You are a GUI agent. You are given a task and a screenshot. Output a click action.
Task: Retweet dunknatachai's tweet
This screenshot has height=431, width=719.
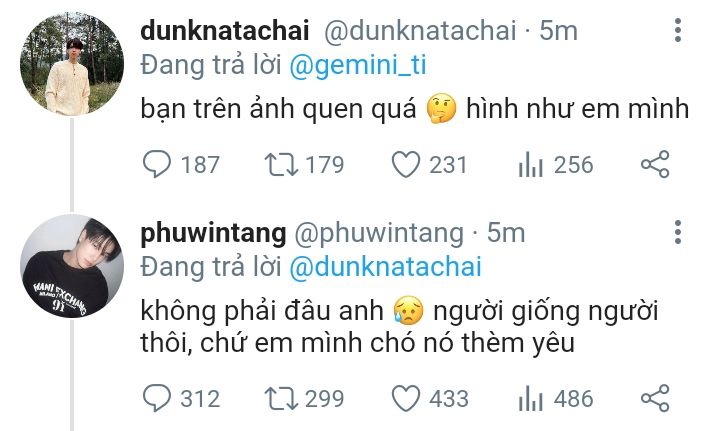point(280,164)
